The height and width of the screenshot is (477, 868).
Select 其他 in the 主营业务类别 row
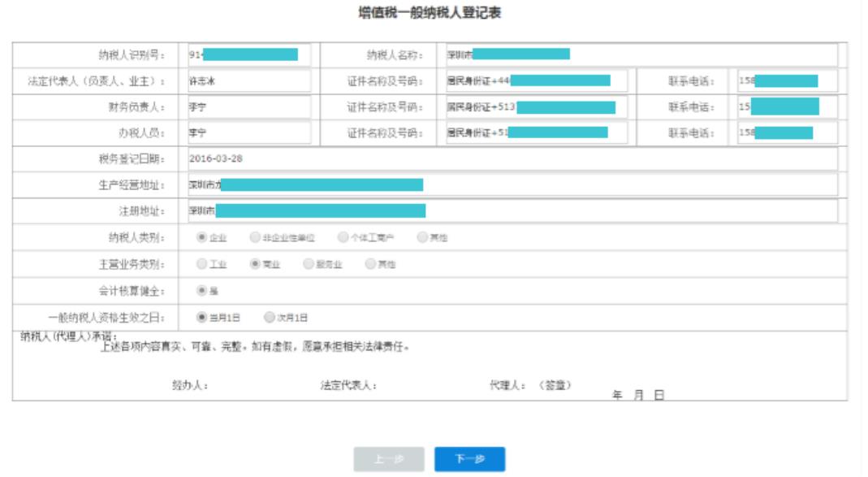point(371,264)
